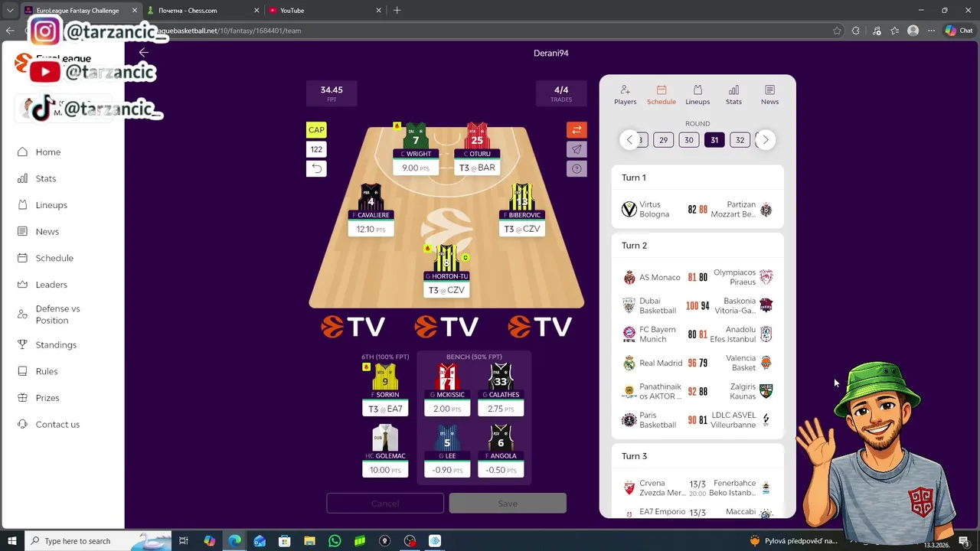The image size is (980, 551).
Task: Open the AS Monaco vs Olympiacos game
Action: pos(697,277)
